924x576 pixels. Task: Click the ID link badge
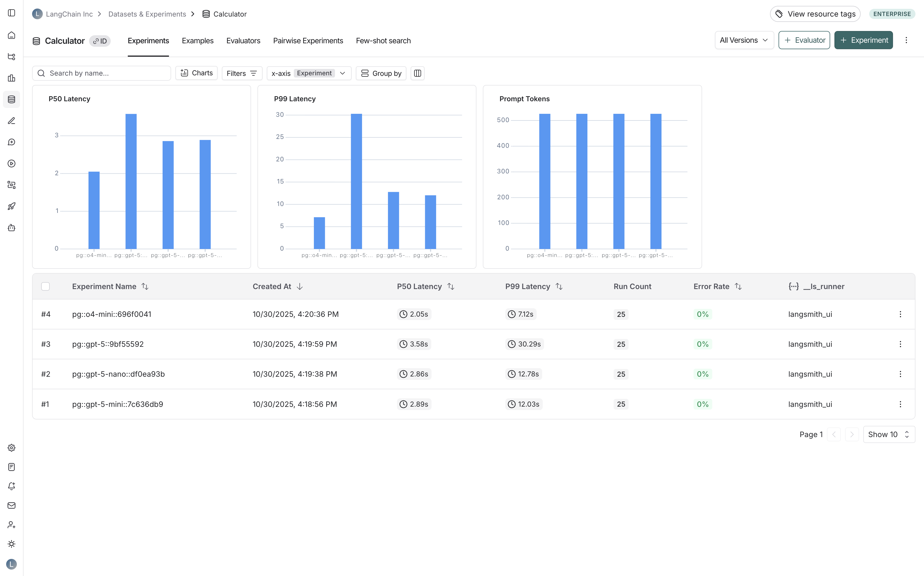tap(100, 41)
